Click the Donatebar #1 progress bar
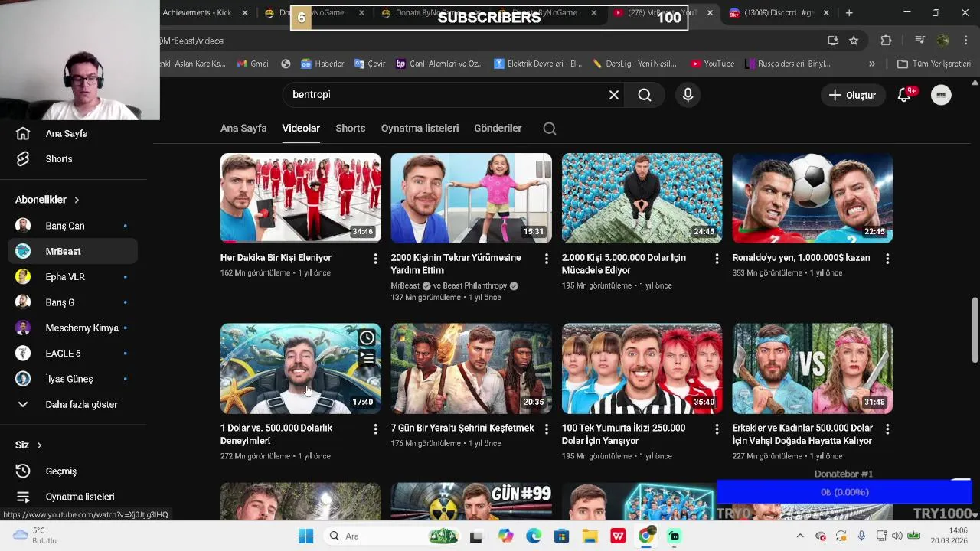Screen dimensions: 980x551 point(844,492)
